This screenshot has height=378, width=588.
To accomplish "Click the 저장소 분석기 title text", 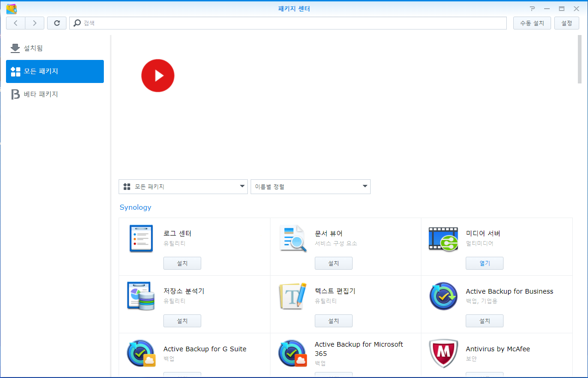I will click(184, 291).
